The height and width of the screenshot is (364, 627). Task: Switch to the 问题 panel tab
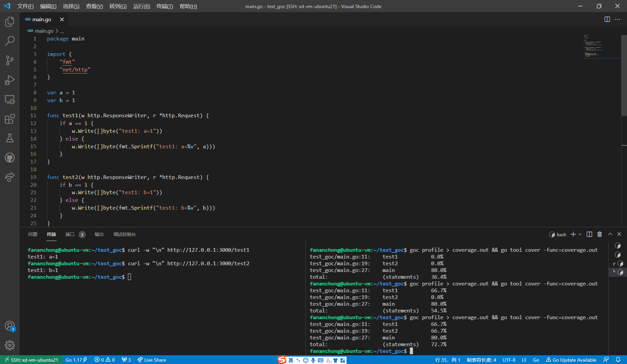(x=33, y=234)
